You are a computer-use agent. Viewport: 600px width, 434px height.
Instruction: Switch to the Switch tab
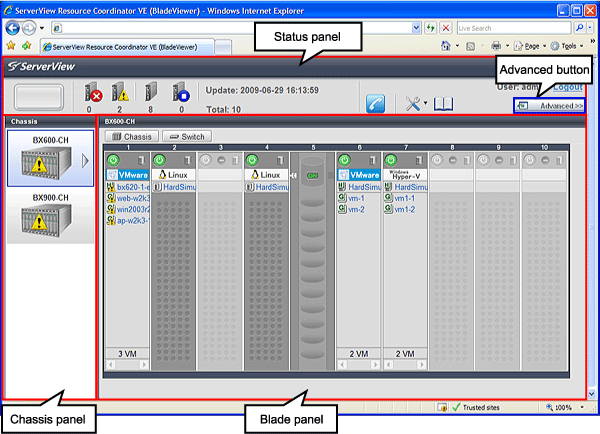pyautogui.click(x=187, y=137)
